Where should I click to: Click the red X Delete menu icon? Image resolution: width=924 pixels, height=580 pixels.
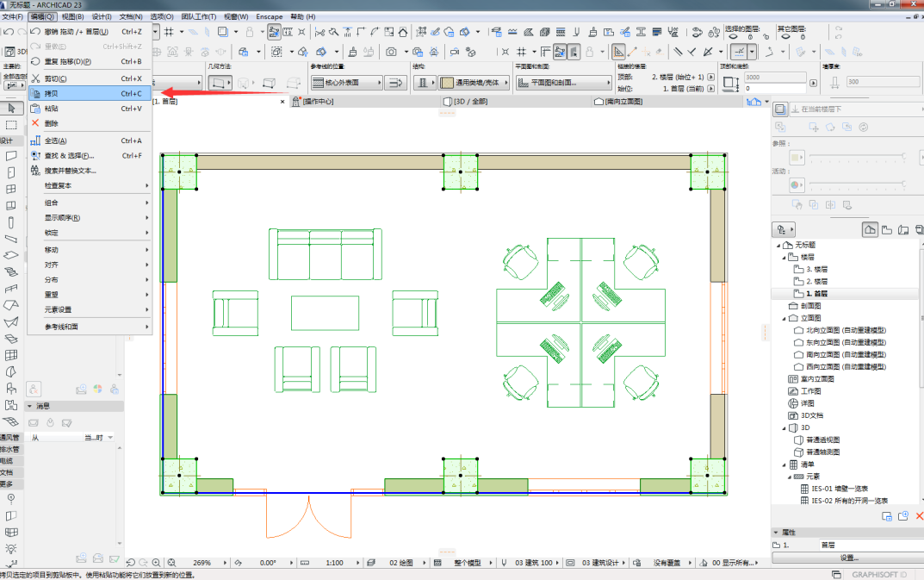coord(35,123)
